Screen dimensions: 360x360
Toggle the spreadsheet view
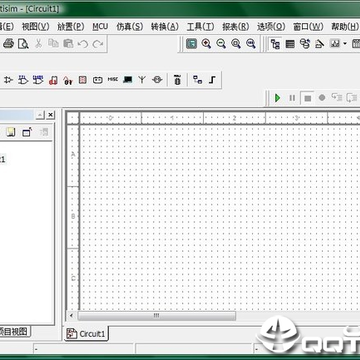pos(290,44)
